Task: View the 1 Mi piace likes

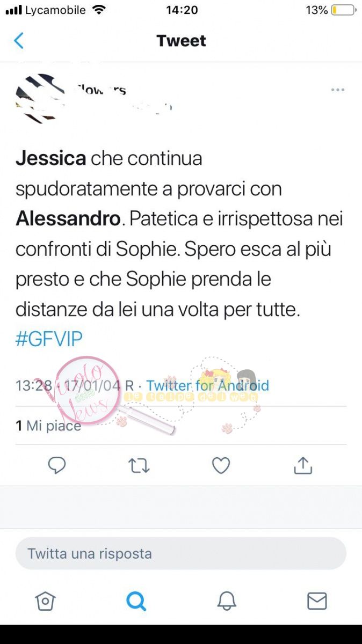Action: point(48,426)
